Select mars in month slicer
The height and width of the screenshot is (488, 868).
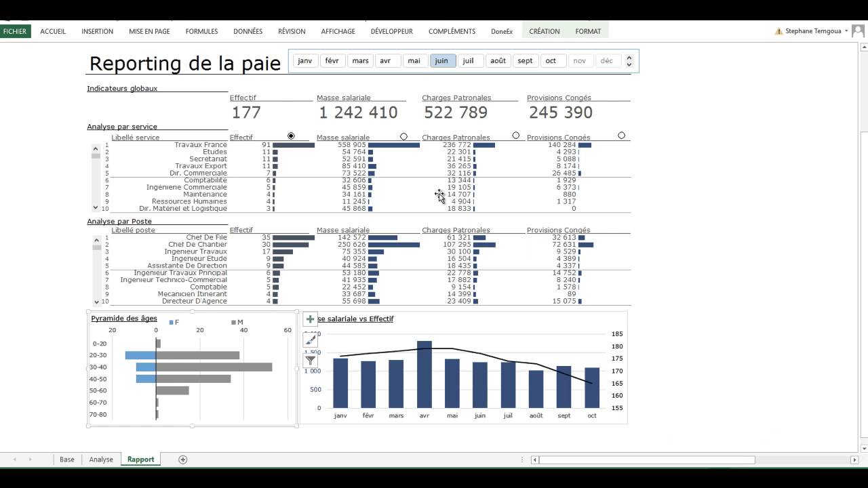click(360, 60)
